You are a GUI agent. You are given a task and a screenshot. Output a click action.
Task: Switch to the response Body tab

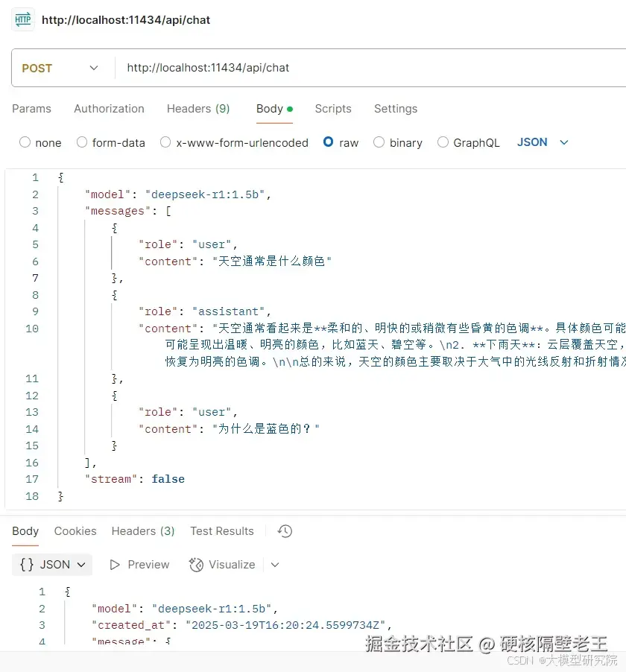(x=25, y=531)
